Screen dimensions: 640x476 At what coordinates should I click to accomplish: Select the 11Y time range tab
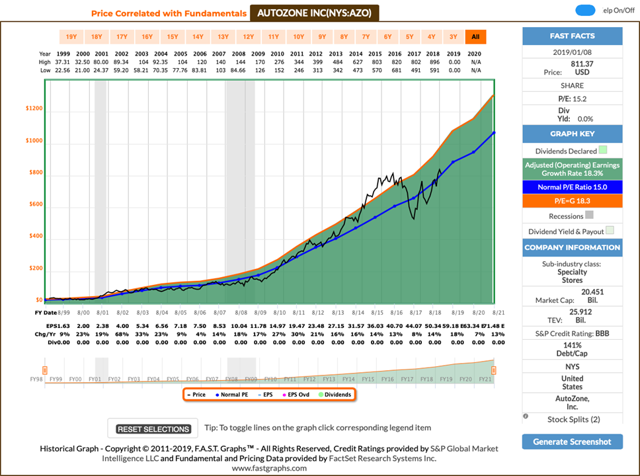click(x=273, y=37)
